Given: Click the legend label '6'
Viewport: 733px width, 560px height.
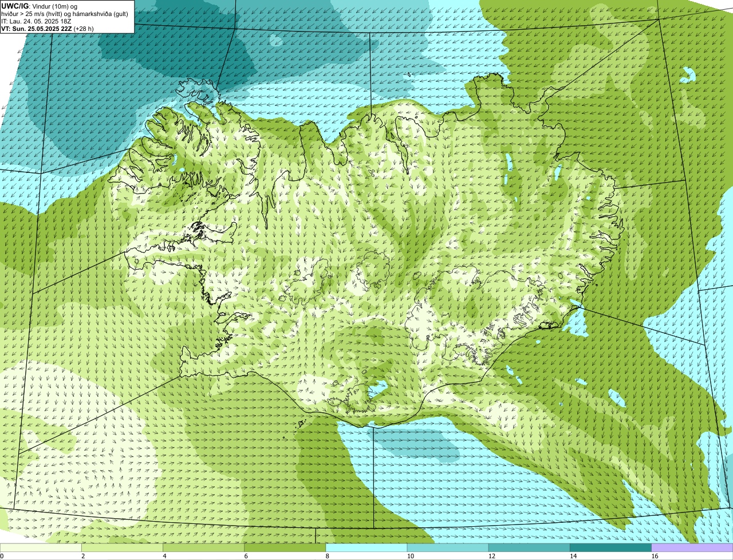Looking at the screenshot, I should click(x=246, y=556).
